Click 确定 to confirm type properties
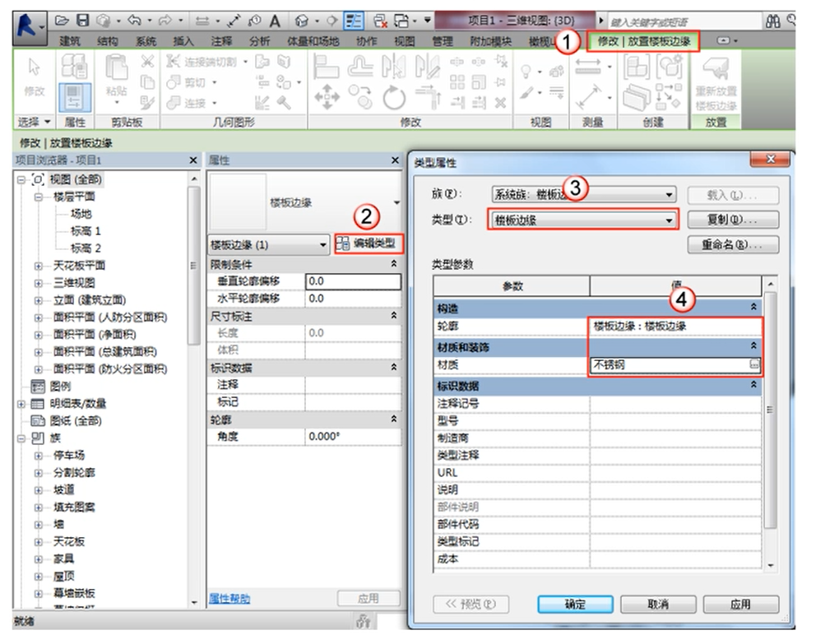Image resolution: width=816 pixels, height=644 pixels. pos(575,605)
